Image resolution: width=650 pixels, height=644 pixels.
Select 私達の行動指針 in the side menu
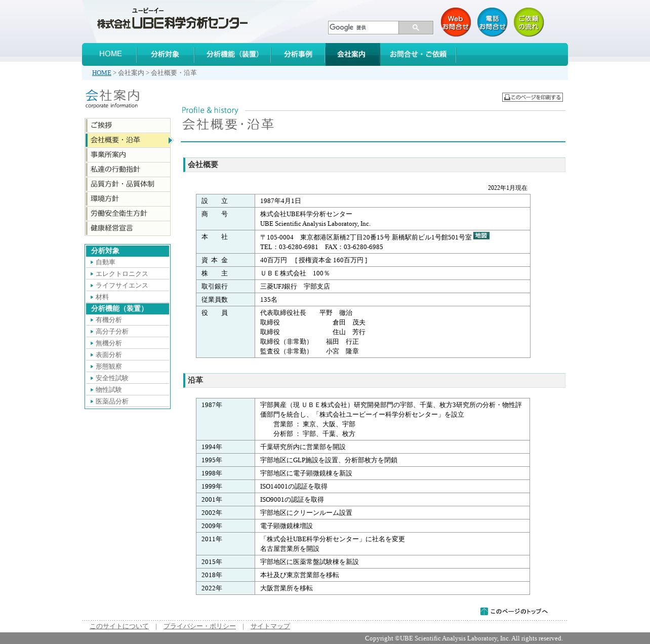click(x=128, y=170)
